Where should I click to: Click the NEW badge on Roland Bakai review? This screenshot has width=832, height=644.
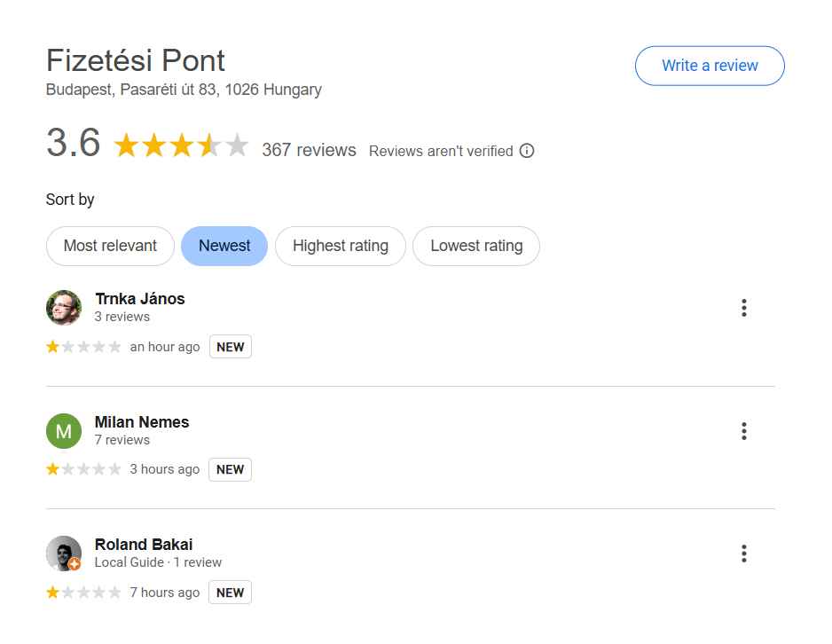click(230, 593)
